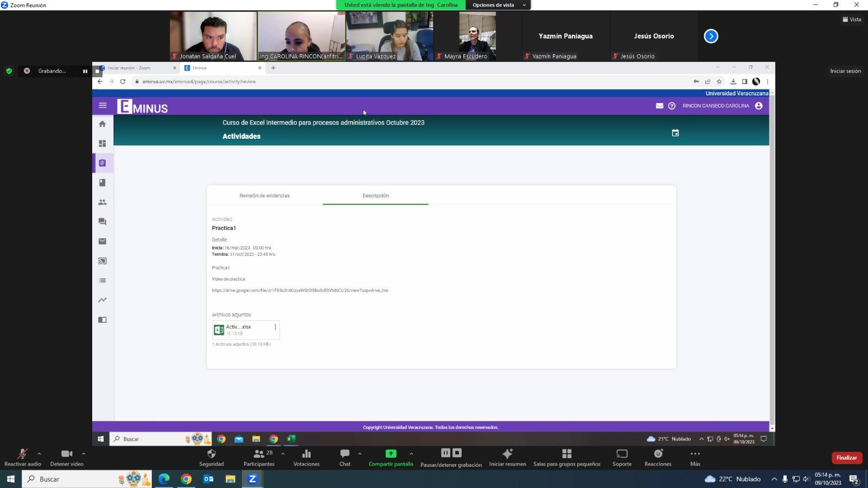The image size is (868, 488).
Task: Click Compartir pantalla green icon
Action: pos(391,454)
